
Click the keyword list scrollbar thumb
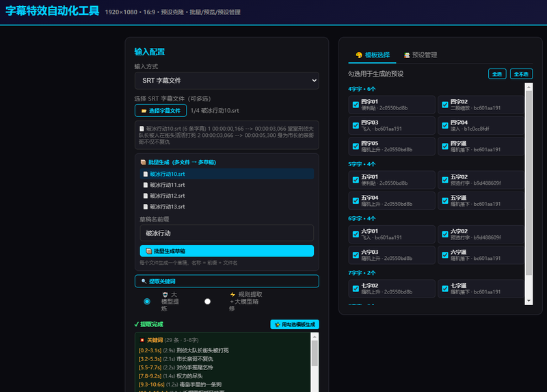(315, 353)
